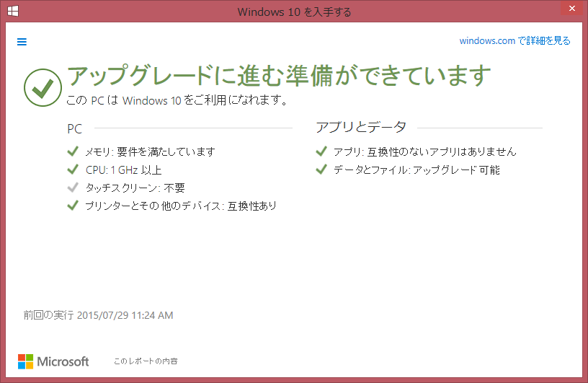Click the gray checkmark next to タッチスクリーン
588x383 pixels.
coord(73,188)
